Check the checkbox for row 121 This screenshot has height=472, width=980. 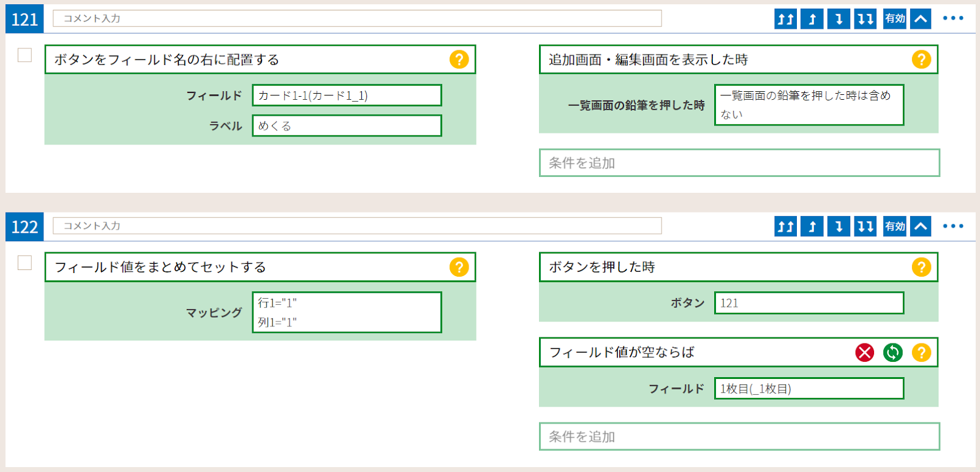point(24,55)
